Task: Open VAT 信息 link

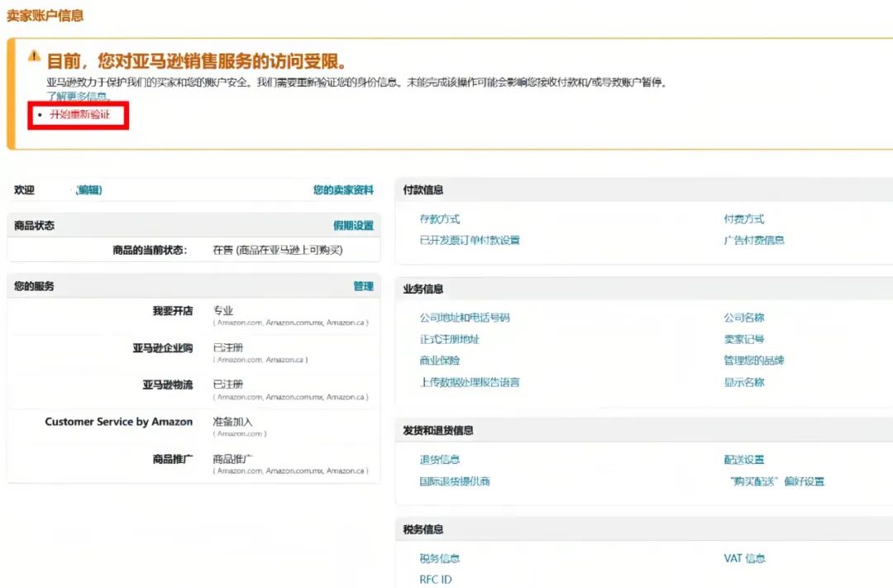Action: click(744, 558)
